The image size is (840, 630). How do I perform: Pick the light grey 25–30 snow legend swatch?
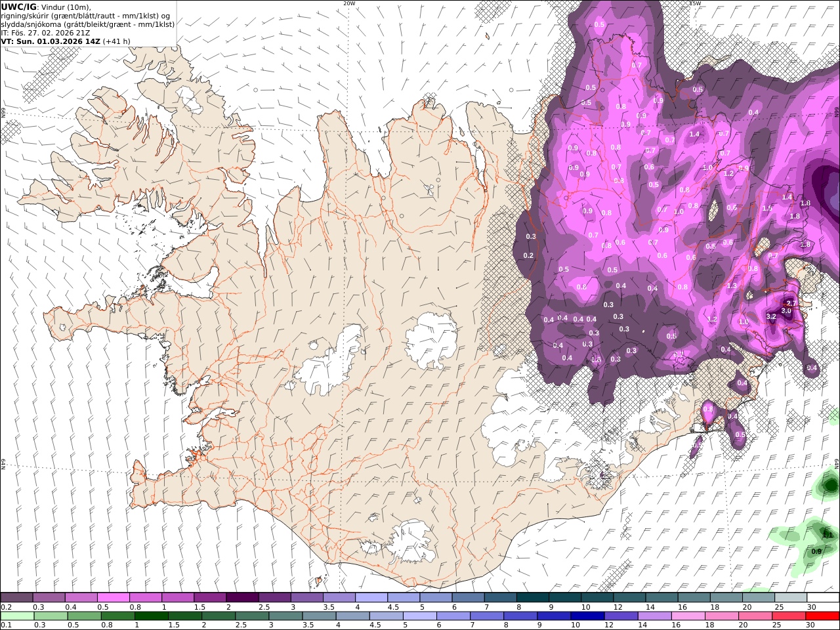click(791, 597)
